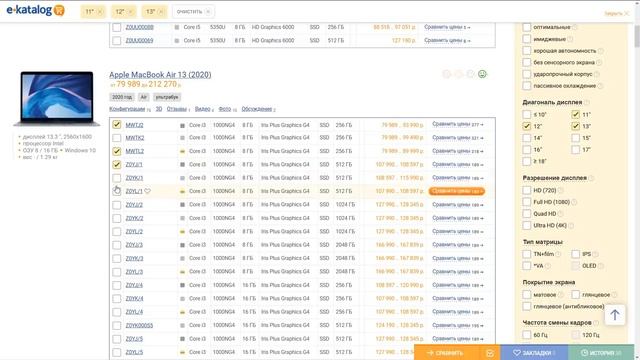Open the comparison list icon beside Сравнить
Image resolution: width=640 pixels, height=360 pixels.
point(490,353)
